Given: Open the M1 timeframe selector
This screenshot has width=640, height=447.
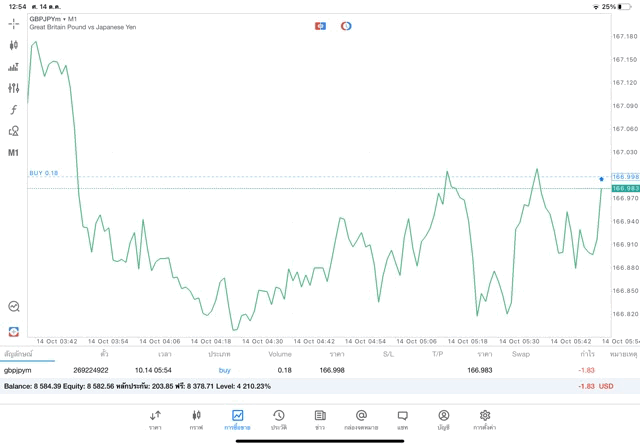Looking at the screenshot, I should 13,153.
